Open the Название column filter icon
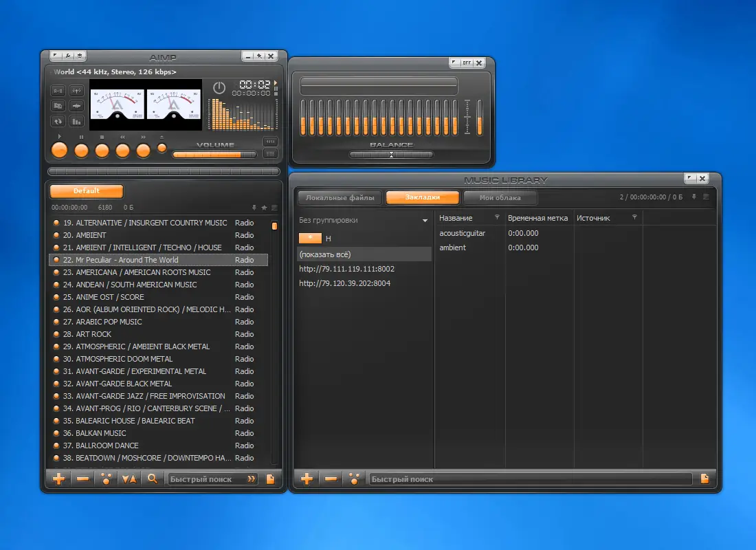The width and height of the screenshot is (756, 550). 497,217
